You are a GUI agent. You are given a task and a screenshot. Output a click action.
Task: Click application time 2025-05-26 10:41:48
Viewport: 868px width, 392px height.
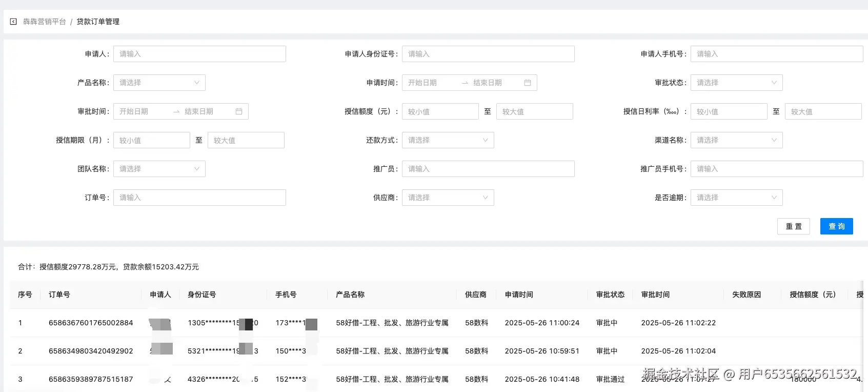click(542, 379)
